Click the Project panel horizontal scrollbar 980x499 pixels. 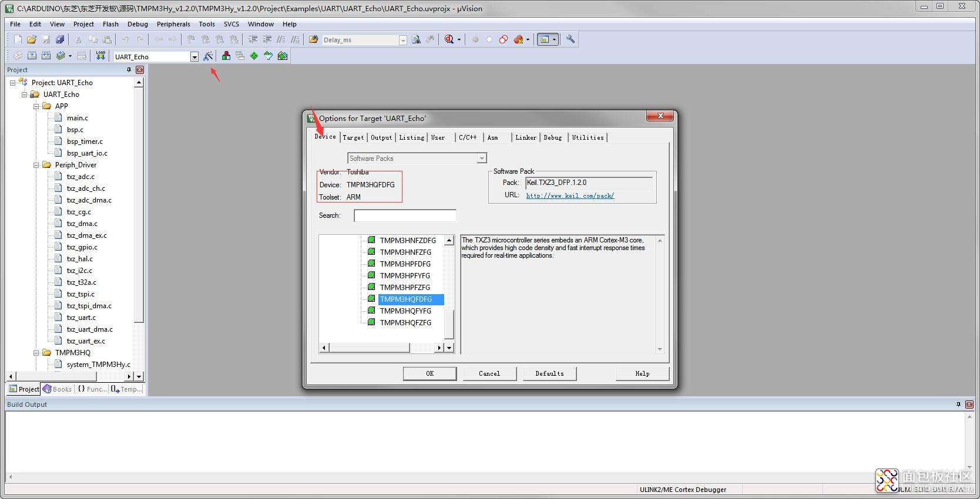point(75,376)
